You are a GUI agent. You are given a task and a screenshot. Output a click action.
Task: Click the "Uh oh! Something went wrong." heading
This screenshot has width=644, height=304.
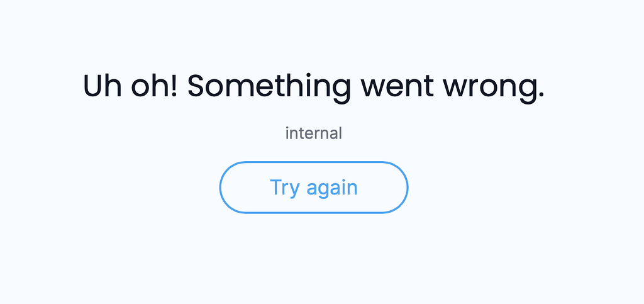[313, 86]
